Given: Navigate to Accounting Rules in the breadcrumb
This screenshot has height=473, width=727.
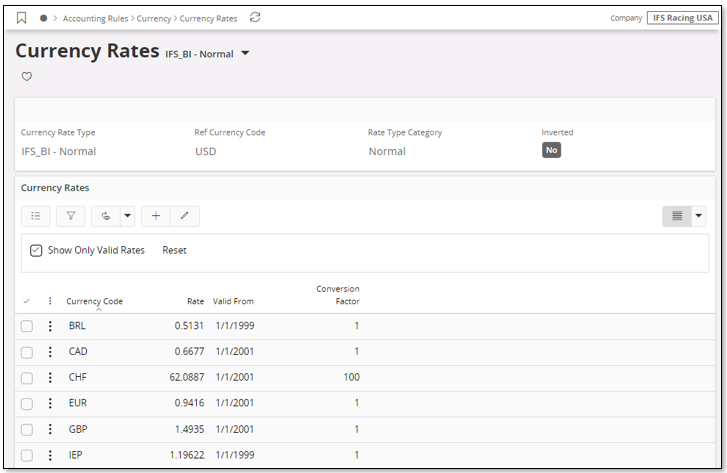Looking at the screenshot, I should (97, 18).
